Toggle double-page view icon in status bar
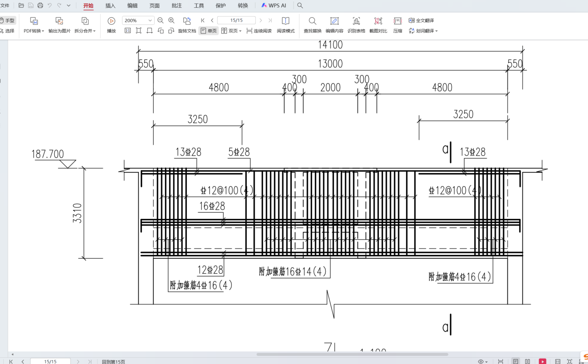This screenshot has height=364, width=588. (x=527, y=361)
